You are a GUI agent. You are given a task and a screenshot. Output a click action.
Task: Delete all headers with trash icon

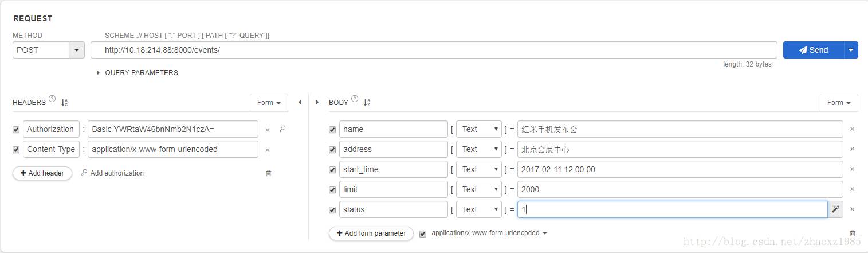[x=268, y=173]
